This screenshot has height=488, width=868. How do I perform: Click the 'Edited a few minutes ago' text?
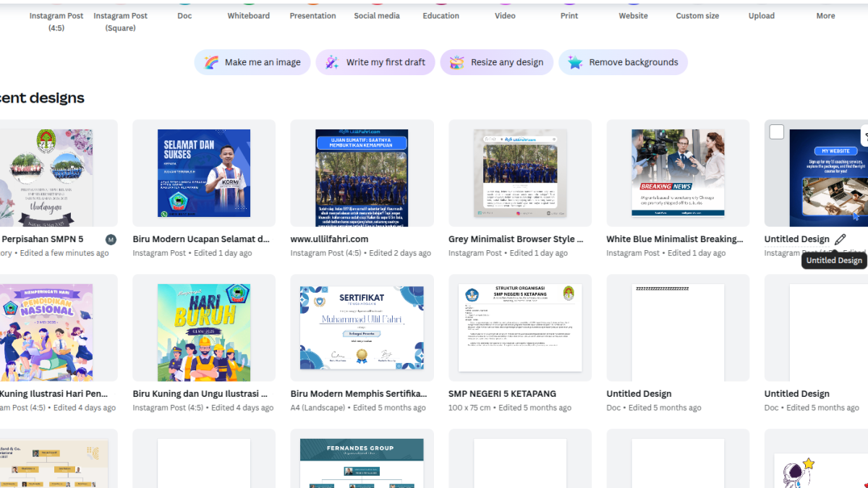[64, 254]
